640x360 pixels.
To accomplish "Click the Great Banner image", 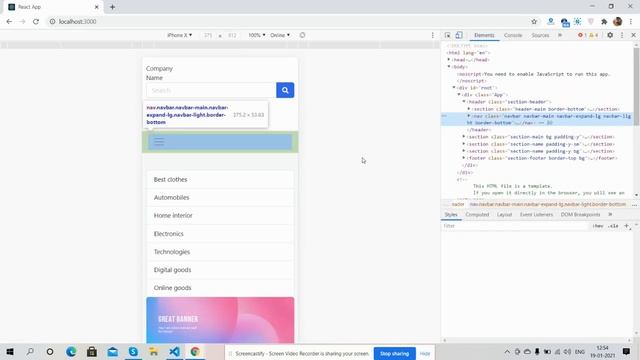I will pos(220,320).
